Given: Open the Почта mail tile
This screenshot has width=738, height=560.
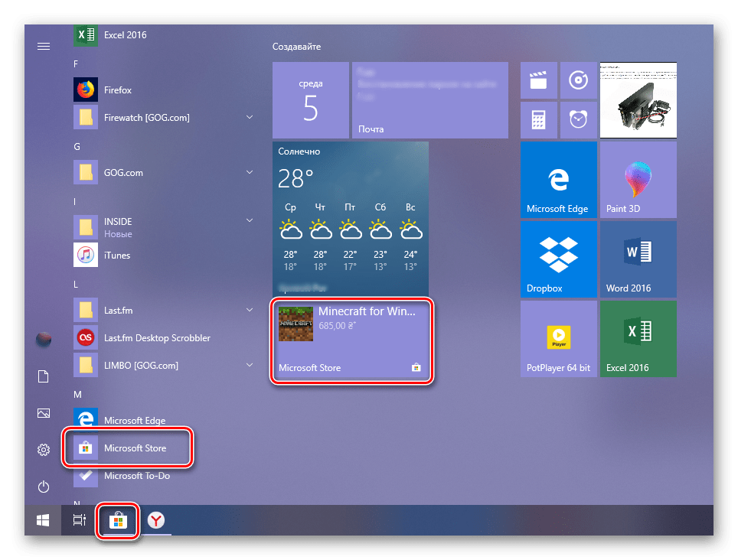Looking at the screenshot, I should pos(430,100).
